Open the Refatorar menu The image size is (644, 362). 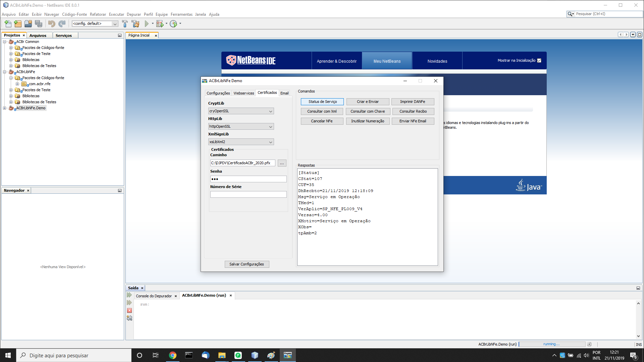click(x=98, y=14)
